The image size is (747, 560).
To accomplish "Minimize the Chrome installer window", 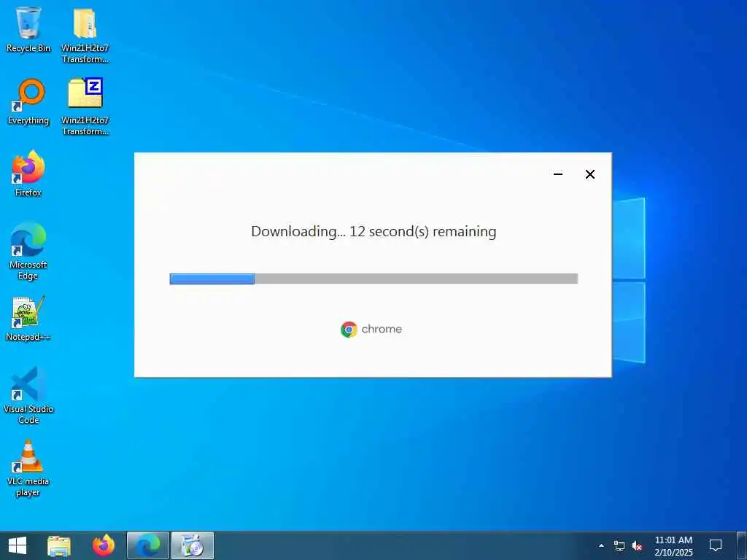I will (558, 174).
